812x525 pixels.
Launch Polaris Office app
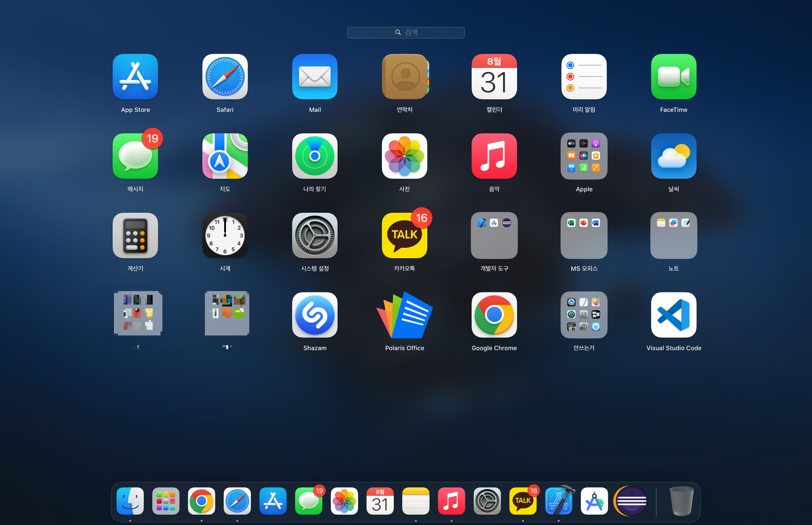tap(404, 315)
